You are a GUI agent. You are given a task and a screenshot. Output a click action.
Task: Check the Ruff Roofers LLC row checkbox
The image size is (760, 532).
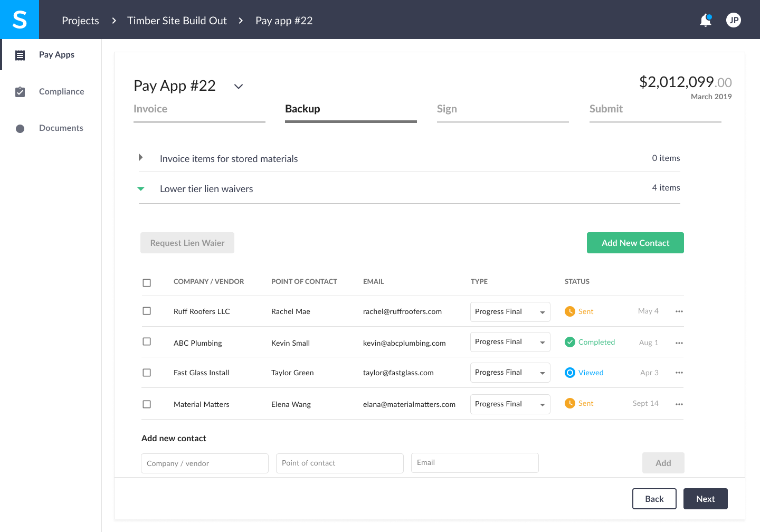147,311
